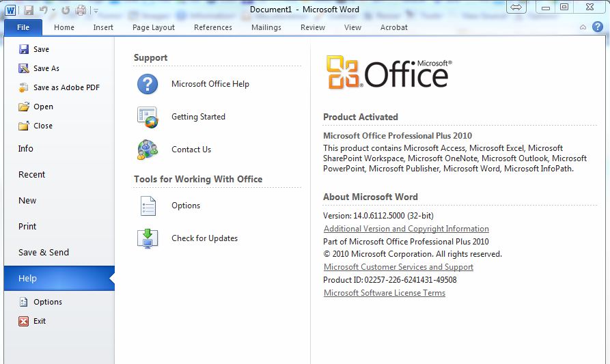Open the Acrobat tab

pos(393,27)
